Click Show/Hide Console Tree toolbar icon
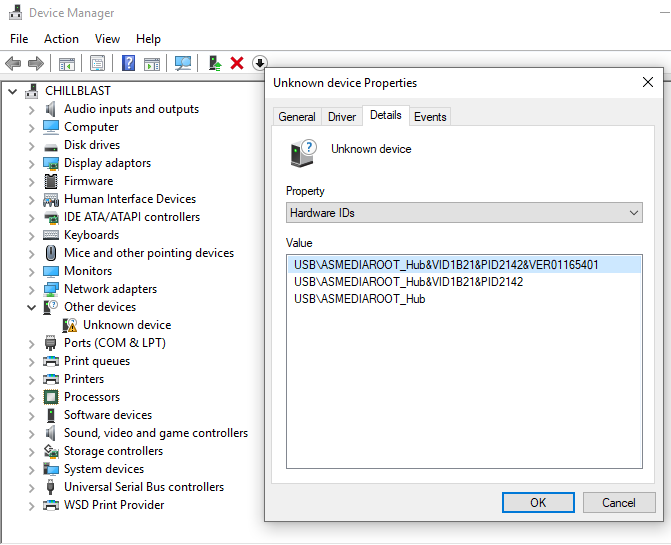This screenshot has width=671, height=545. click(x=66, y=64)
